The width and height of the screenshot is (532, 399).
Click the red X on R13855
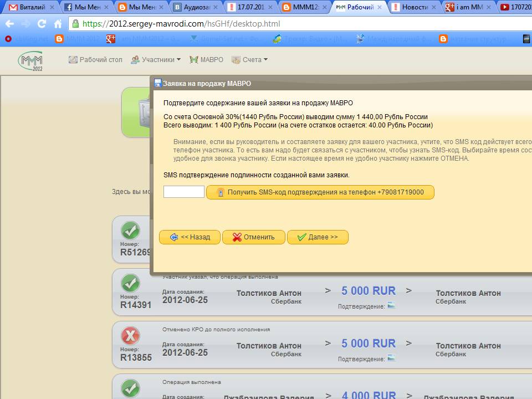tap(130, 336)
